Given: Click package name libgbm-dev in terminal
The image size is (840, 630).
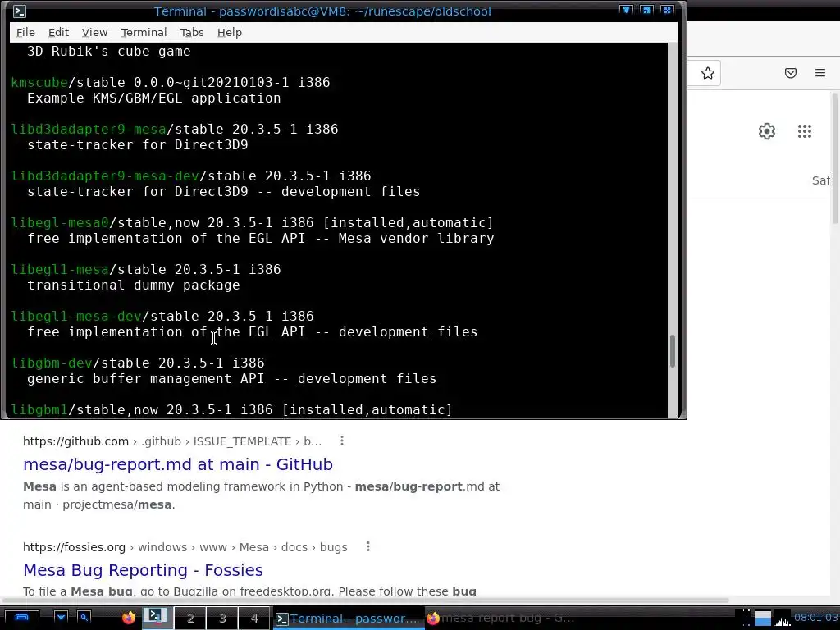Looking at the screenshot, I should (x=52, y=363).
